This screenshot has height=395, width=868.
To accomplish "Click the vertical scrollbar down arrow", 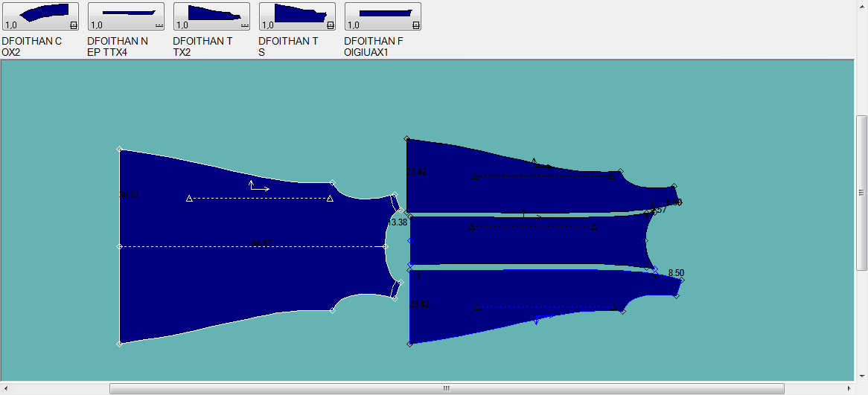I will click(861, 375).
